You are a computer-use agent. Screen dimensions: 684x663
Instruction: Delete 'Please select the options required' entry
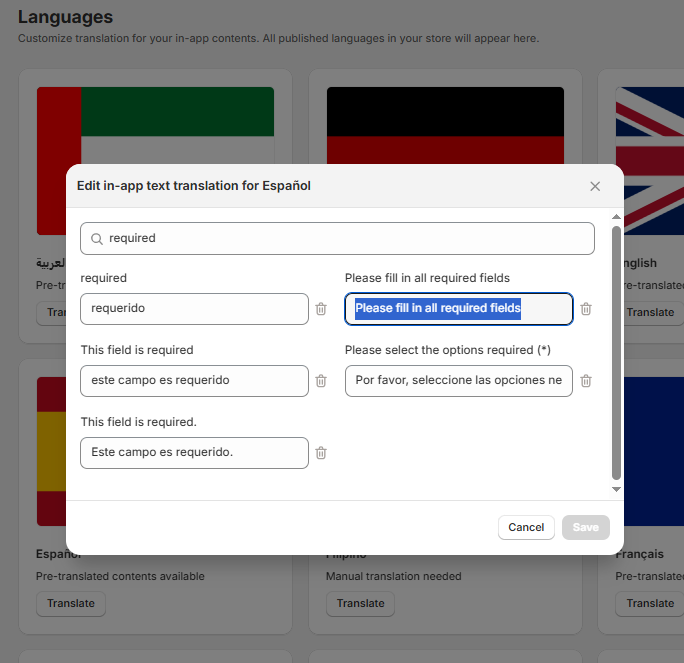tap(586, 381)
